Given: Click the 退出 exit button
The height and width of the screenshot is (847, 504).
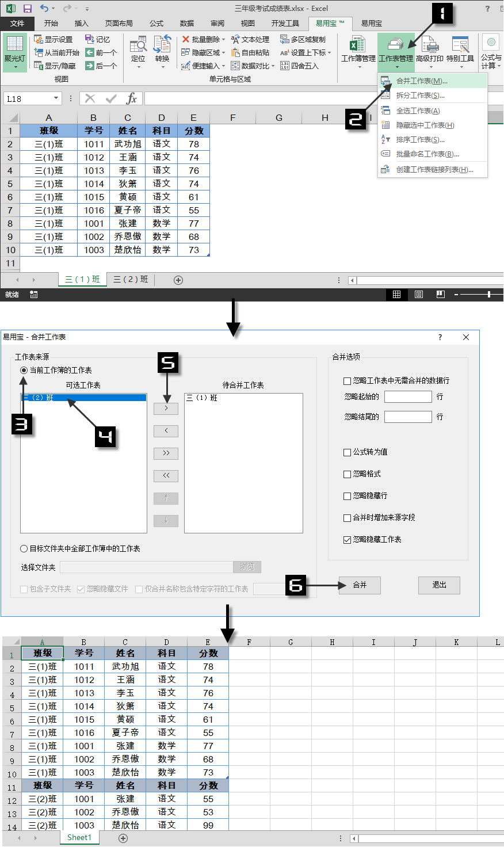Looking at the screenshot, I should click(x=440, y=585).
